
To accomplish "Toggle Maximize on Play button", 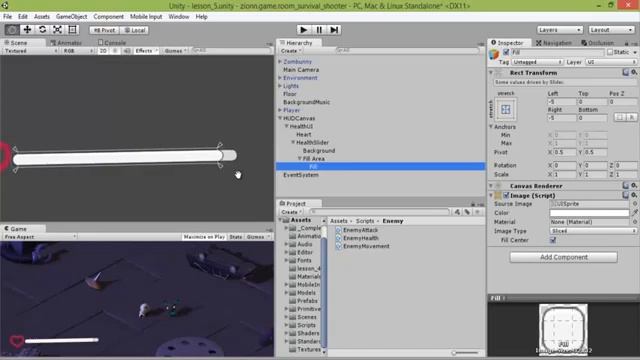I will click(204, 237).
